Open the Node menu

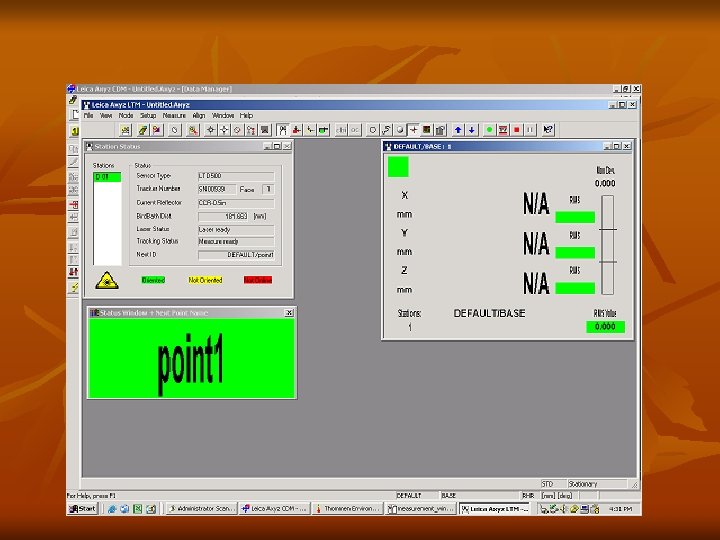(x=126, y=116)
